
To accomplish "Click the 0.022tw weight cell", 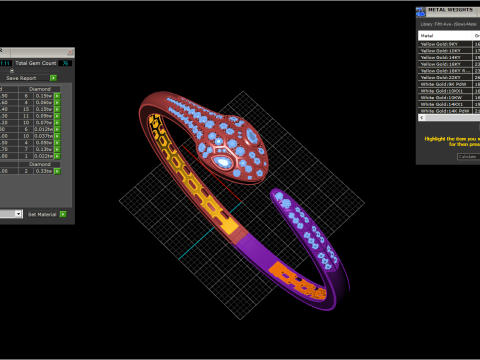I will point(44,156).
